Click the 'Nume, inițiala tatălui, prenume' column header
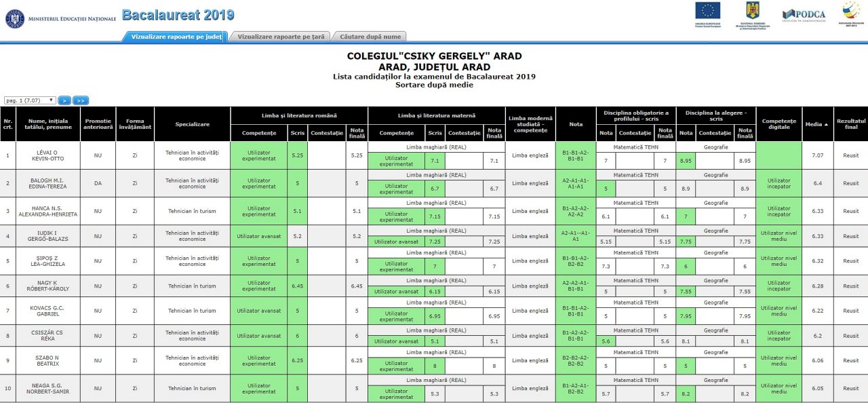 47,124
